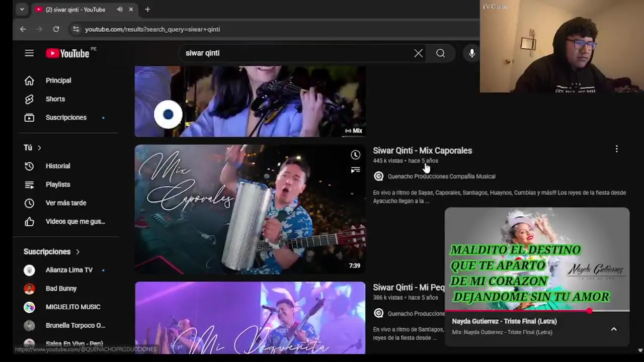Start voice search with the microphone icon

[472, 53]
